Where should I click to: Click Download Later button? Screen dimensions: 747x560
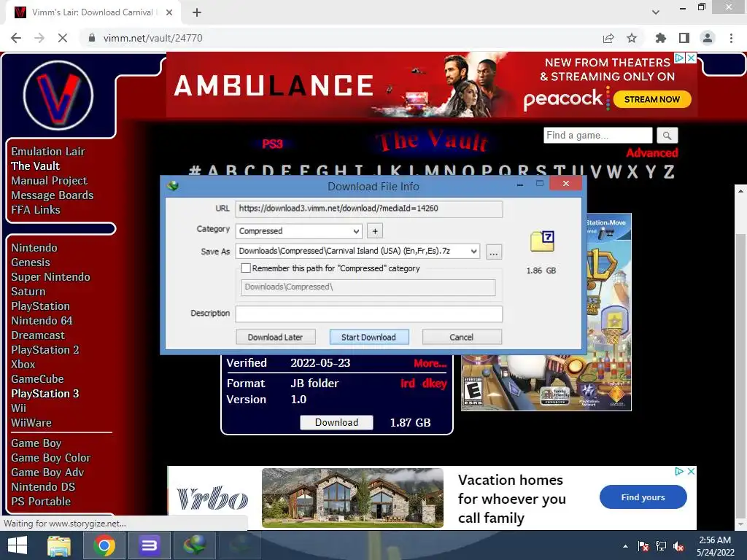click(x=275, y=337)
